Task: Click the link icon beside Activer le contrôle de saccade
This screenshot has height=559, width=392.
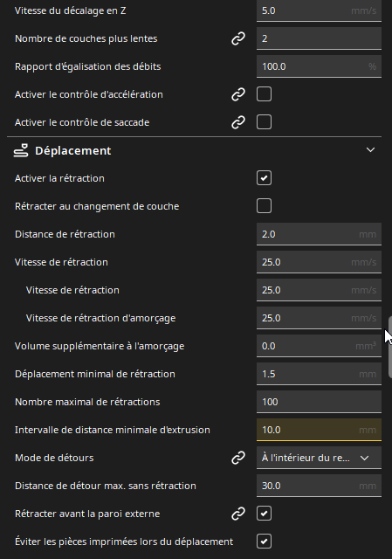Action: tap(238, 122)
